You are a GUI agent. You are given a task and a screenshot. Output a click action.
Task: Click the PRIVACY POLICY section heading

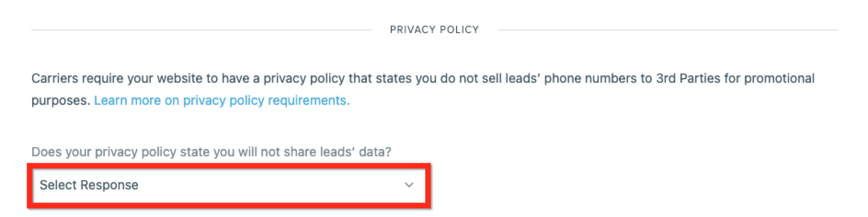click(x=434, y=30)
